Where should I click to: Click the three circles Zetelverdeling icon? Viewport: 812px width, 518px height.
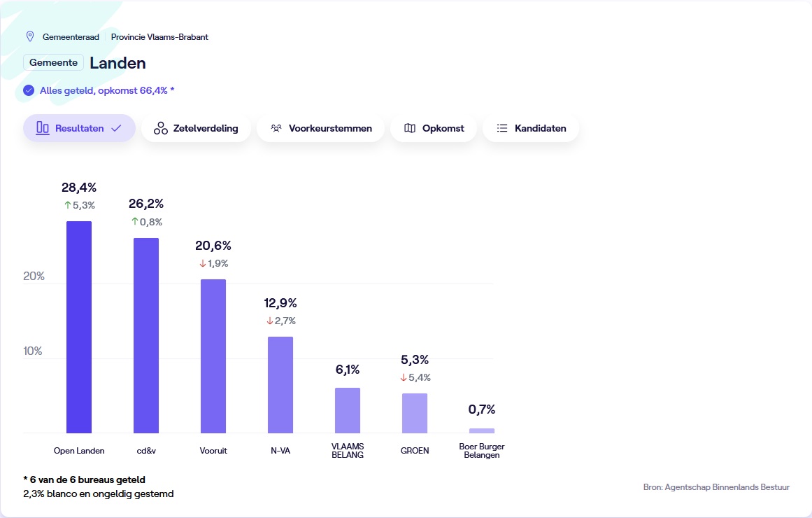[161, 128]
